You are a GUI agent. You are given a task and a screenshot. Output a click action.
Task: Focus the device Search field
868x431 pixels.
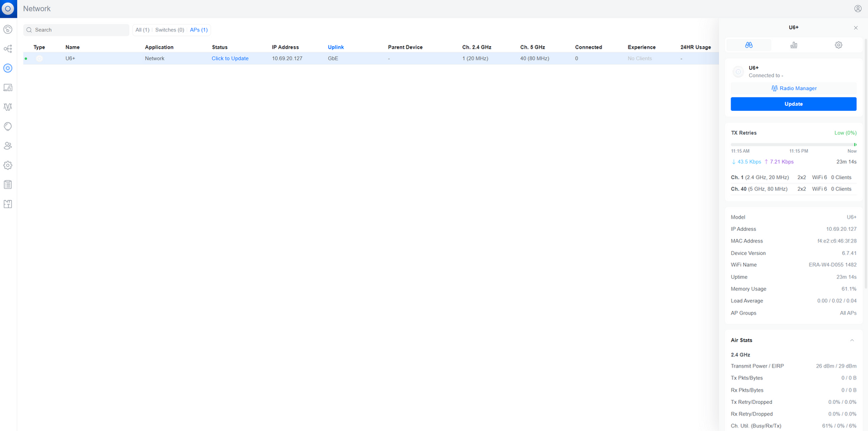(x=76, y=30)
